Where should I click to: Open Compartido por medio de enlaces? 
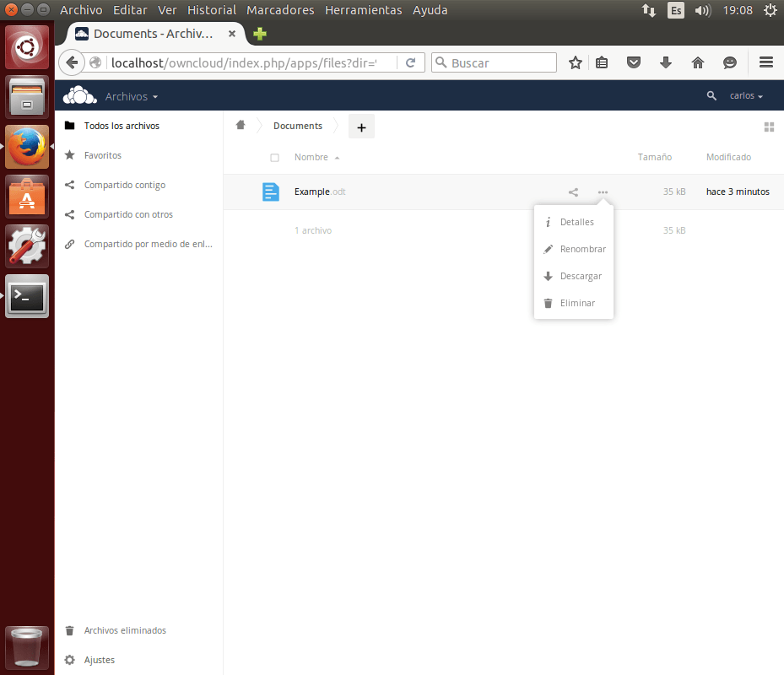139,244
